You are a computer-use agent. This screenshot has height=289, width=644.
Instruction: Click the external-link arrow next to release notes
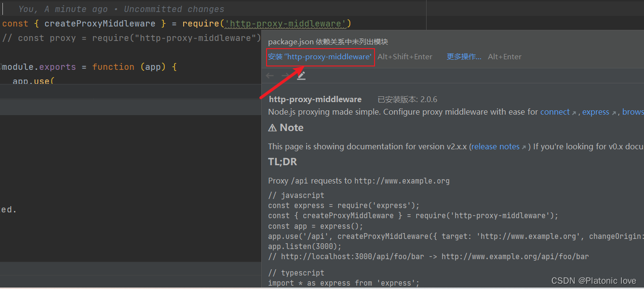[x=524, y=146]
